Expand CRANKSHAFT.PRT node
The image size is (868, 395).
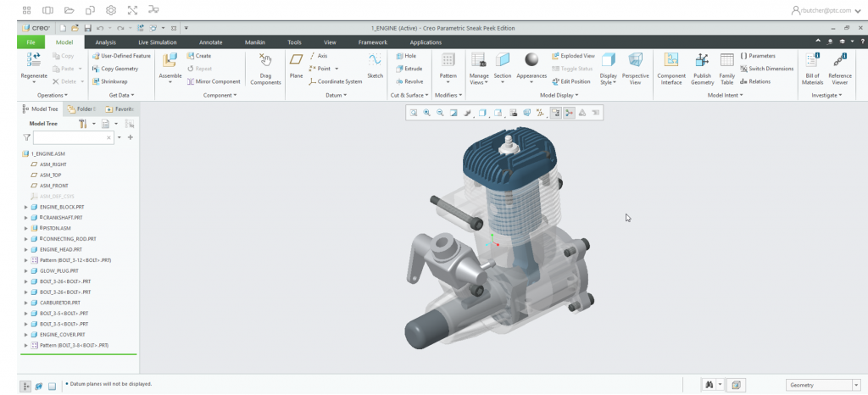point(26,217)
